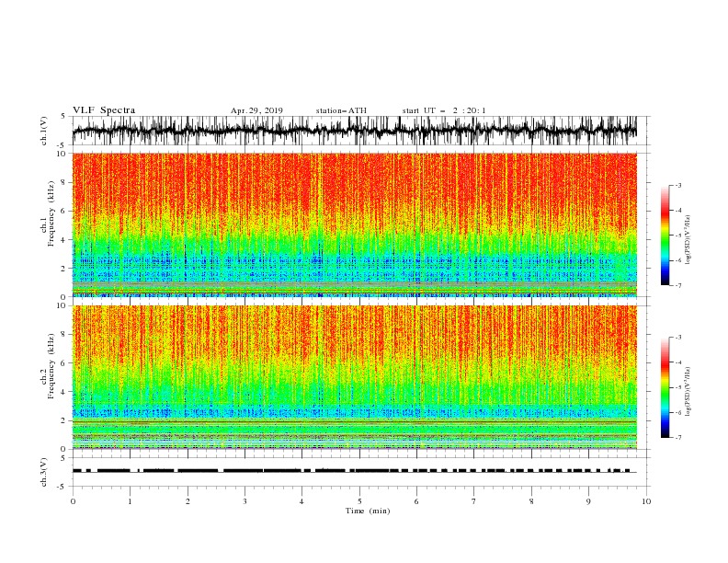Click inside the ch.1 spectrogram panel
Screen dimensions: 728x563
click(355, 224)
